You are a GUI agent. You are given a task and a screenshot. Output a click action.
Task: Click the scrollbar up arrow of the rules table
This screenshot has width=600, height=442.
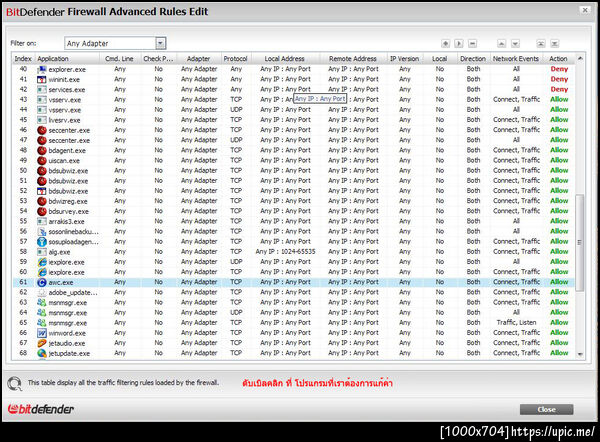click(x=580, y=58)
